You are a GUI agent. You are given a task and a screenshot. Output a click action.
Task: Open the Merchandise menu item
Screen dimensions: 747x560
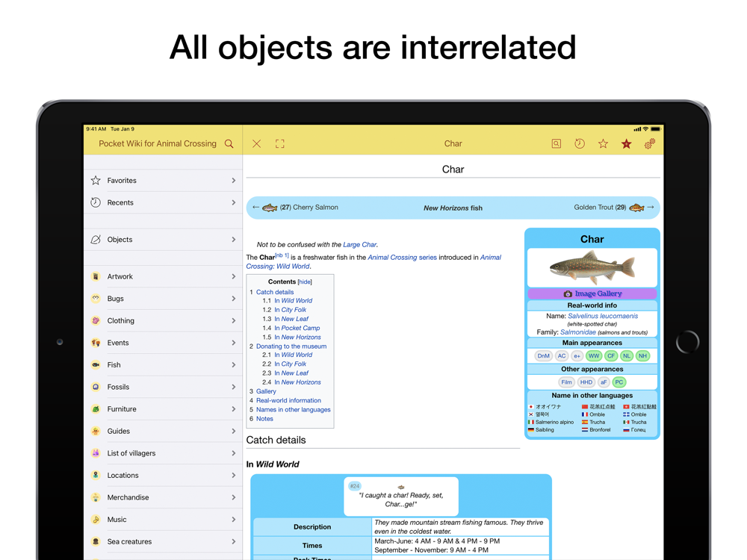coord(163,497)
